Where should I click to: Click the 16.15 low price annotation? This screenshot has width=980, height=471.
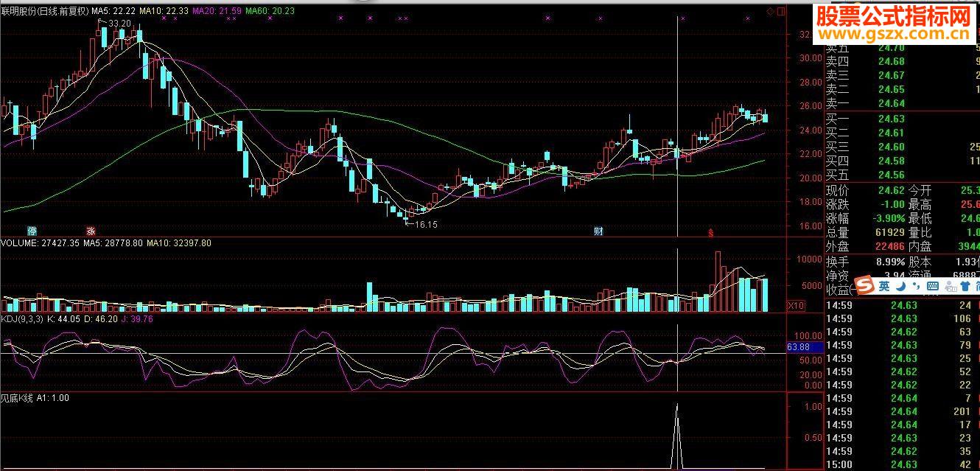click(426, 224)
